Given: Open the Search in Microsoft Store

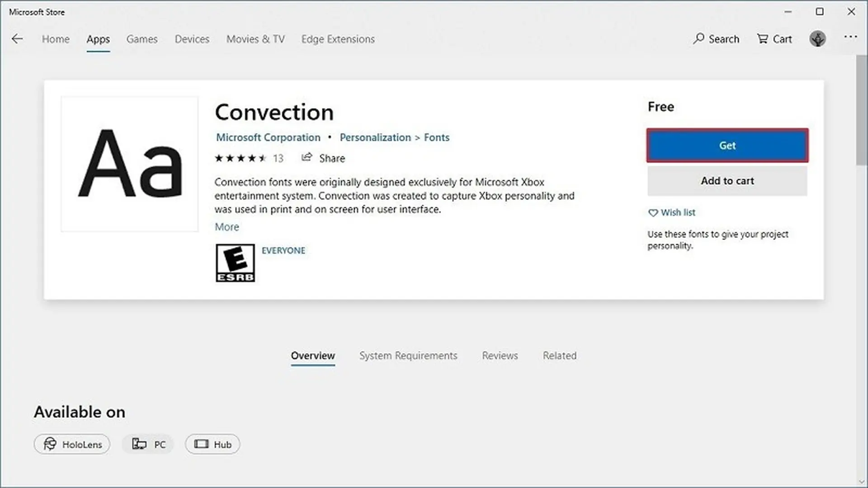Looking at the screenshot, I should (x=716, y=39).
